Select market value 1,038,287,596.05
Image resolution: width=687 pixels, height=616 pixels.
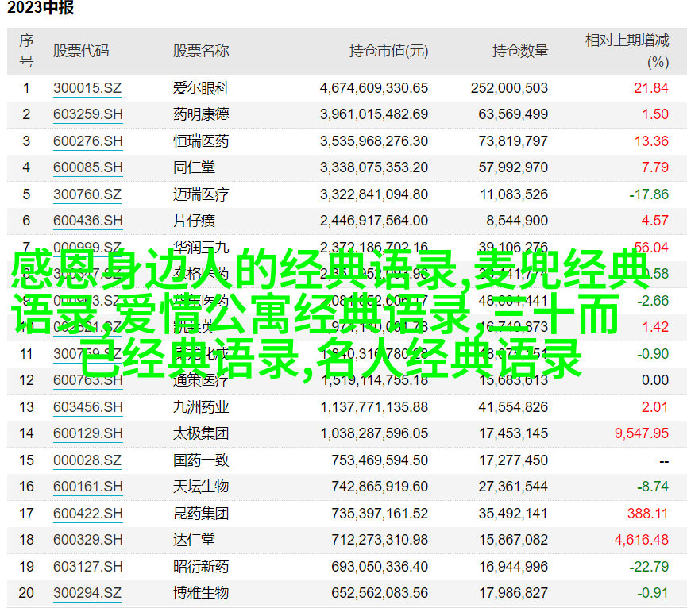[374, 433]
